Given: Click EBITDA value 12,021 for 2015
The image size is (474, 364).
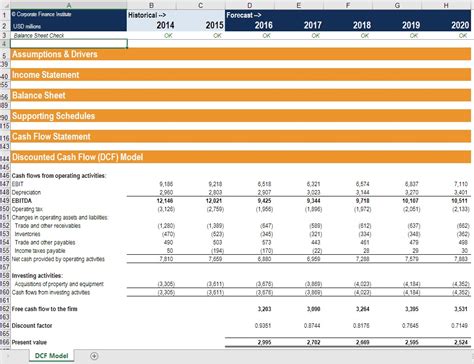Looking at the screenshot, I should point(214,201).
